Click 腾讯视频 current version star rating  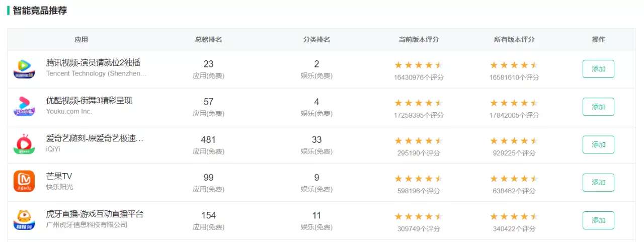coord(419,65)
